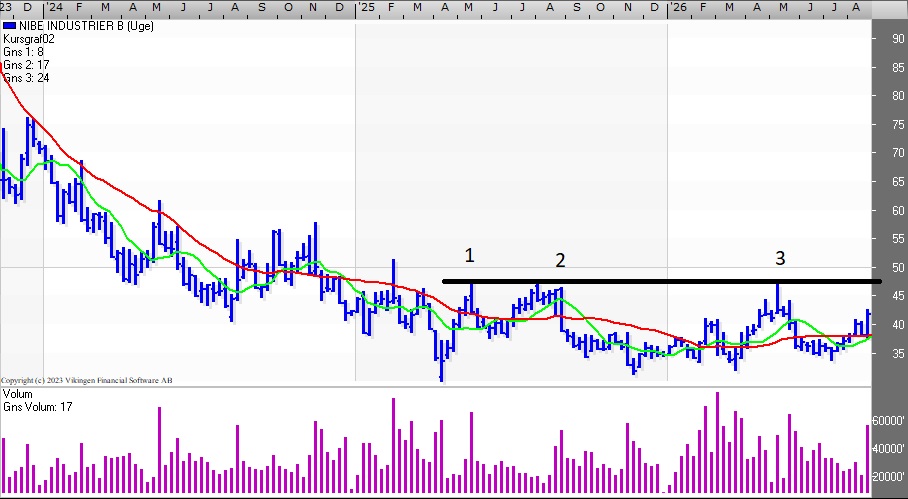Image resolution: width=908 pixels, height=499 pixels.
Task: Click the 50 price axis label
Action: click(898, 268)
